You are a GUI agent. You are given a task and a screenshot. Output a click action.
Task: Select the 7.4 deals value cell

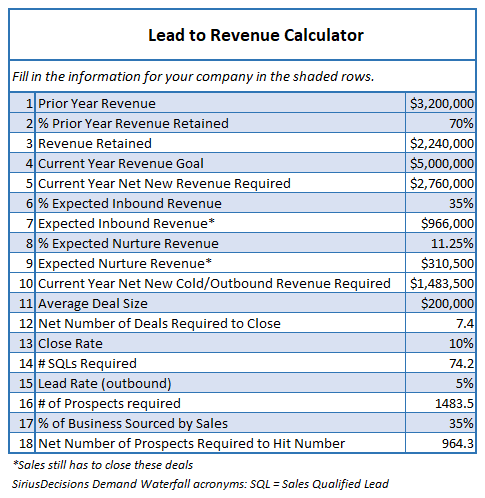pyautogui.click(x=440, y=323)
